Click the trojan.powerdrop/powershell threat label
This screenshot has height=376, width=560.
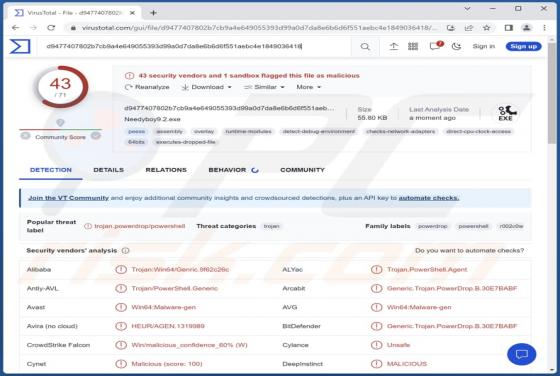tap(140, 226)
